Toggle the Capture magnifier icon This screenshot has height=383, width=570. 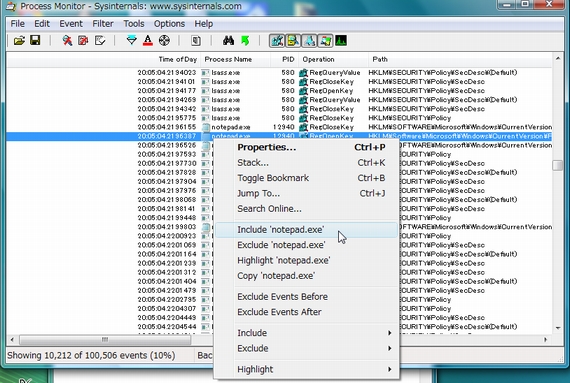(67, 40)
